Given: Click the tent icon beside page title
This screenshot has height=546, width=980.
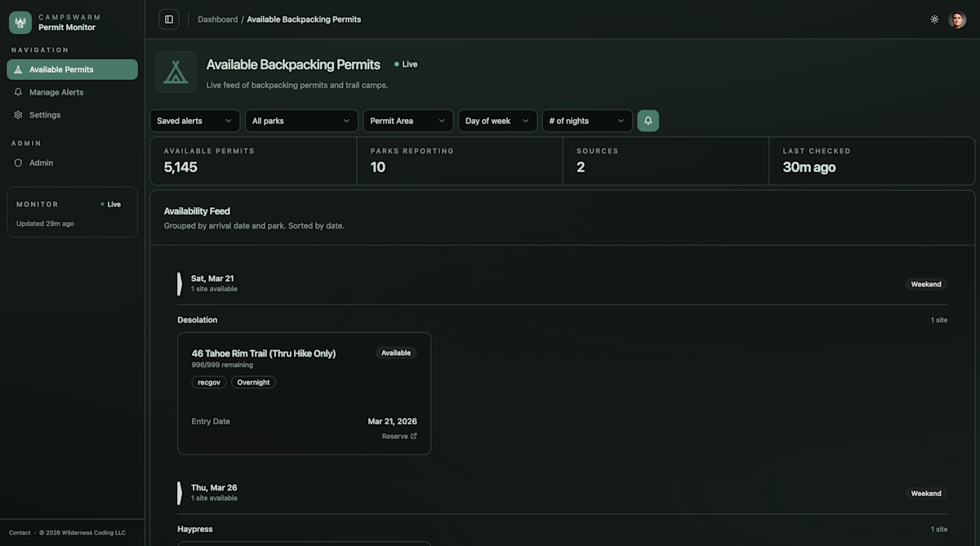Looking at the screenshot, I should click(176, 72).
